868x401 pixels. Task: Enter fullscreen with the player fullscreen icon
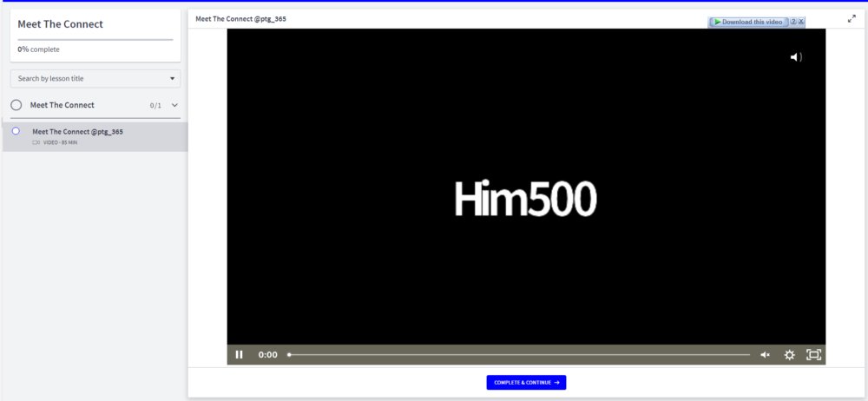pyautogui.click(x=813, y=354)
